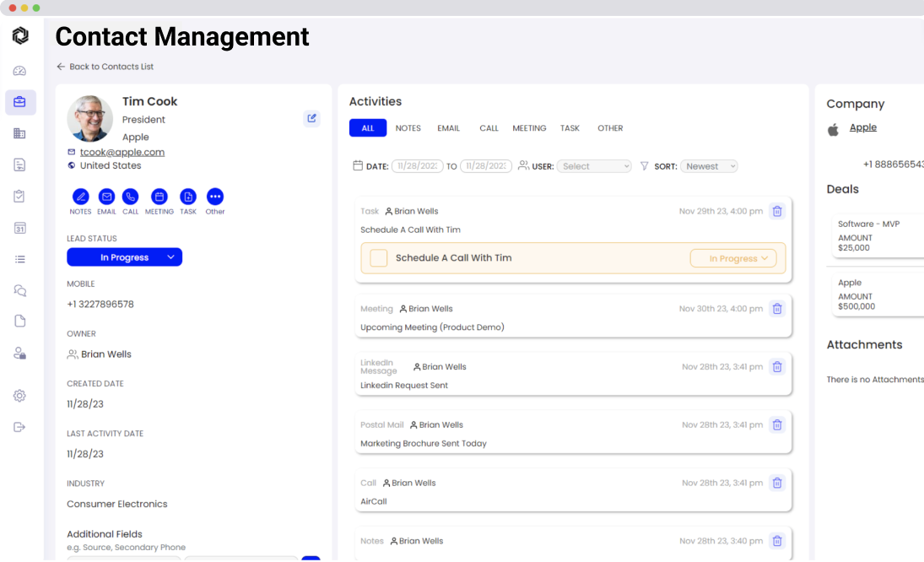This screenshot has height=562, width=924.
Task: Click the tcook@apple.com email link
Action: [x=122, y=152]
